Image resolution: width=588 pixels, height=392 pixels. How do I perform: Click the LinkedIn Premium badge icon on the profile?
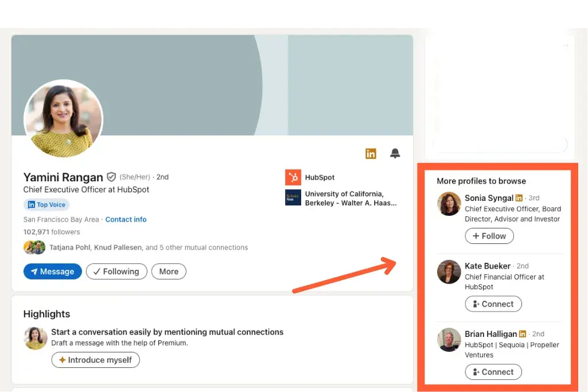(371, 153)
